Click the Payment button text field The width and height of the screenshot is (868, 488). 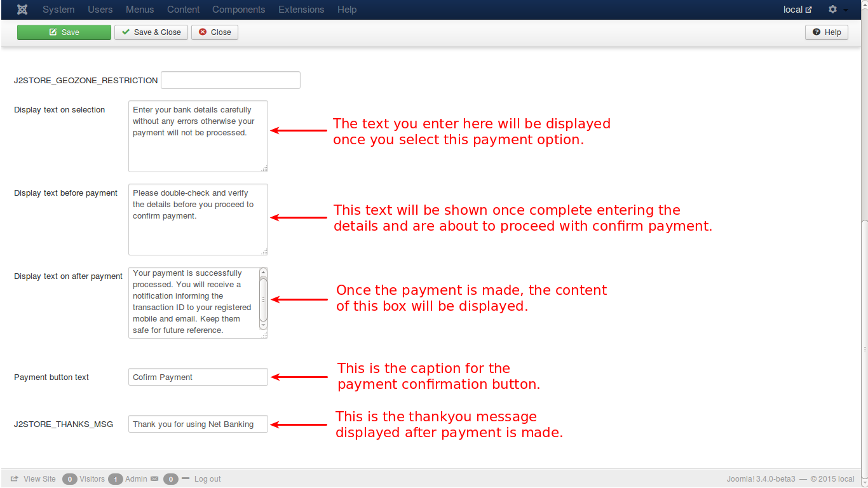tap(198, 377)
